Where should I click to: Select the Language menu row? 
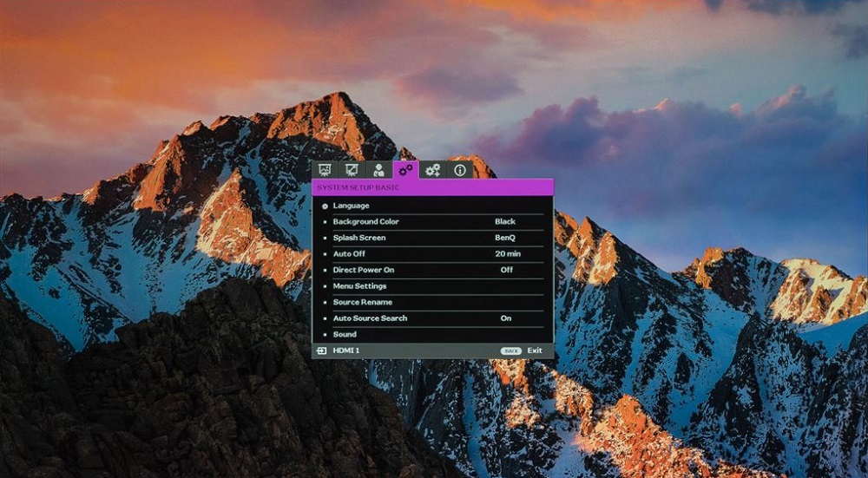(x=433, y=206)
